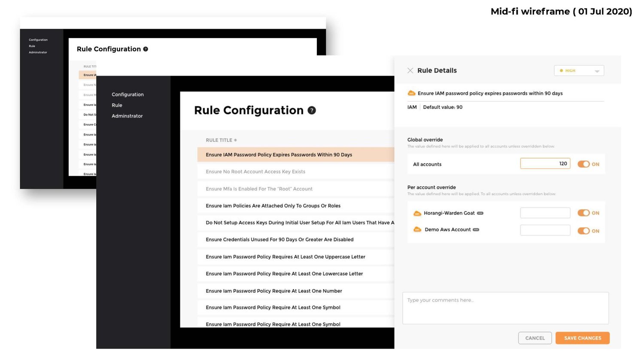Click the CANCEL button
Image resolution: width=644 pixels, height=362 pixels.
pyautogui.click(x=535, y=338)
